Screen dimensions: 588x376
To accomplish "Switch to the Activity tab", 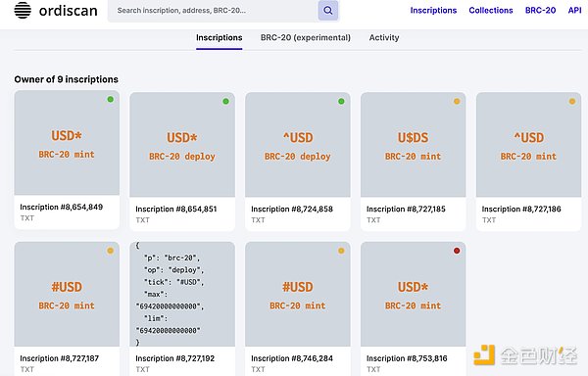I will click(384, 38).
